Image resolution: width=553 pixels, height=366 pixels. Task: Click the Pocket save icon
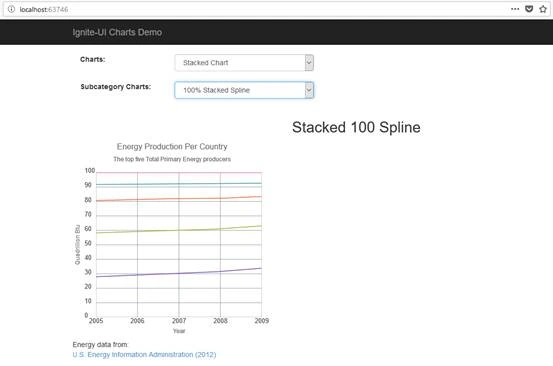pos(529,9)
